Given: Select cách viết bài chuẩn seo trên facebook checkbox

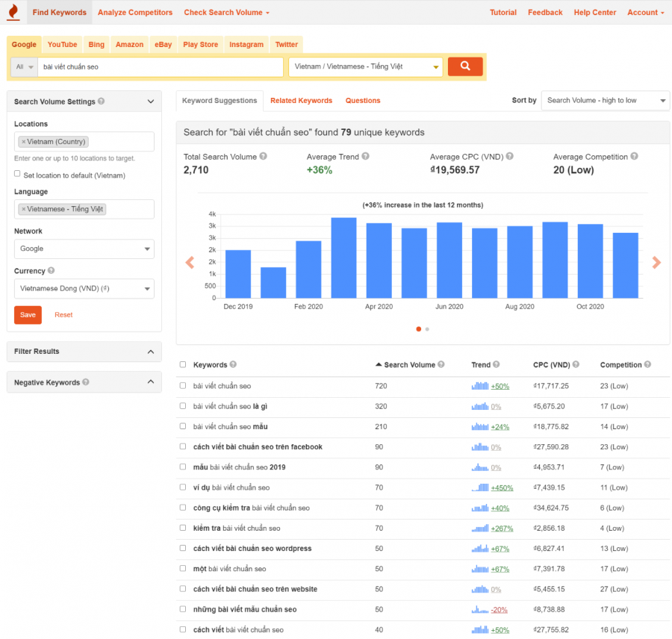Looking at the screenshot, I should pyautogui.click(x=183, y=446).
